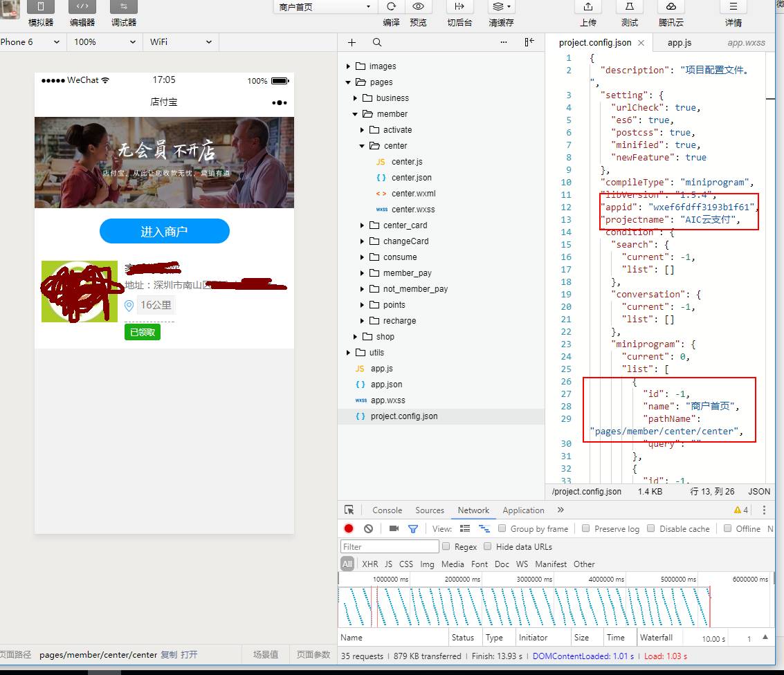
Task: Switch to the Console tab
Action: coord(387,510)
